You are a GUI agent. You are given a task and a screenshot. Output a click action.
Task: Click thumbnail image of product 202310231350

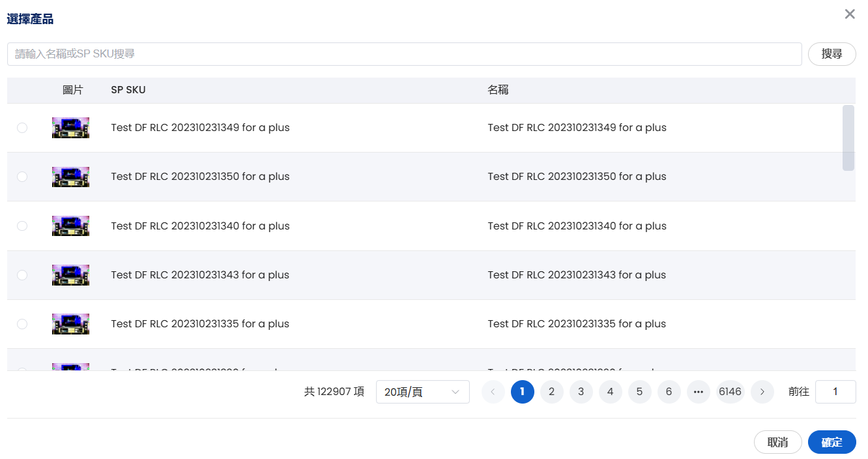(70, 177)
